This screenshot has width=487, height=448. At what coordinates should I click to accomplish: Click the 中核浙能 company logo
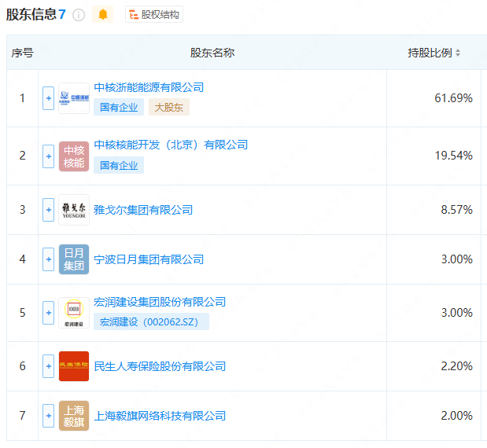(x=74, y=98)
